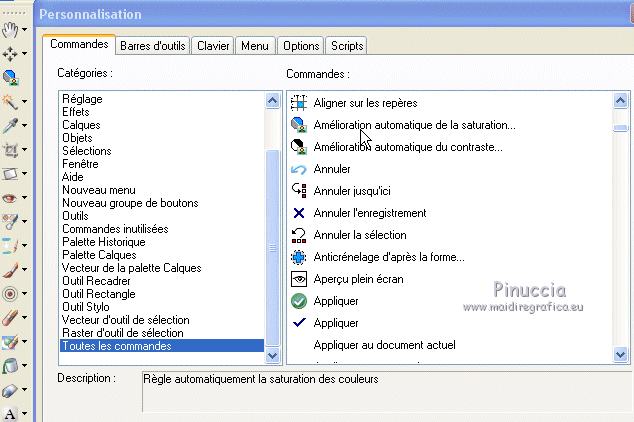The image size is (634, 422).
Task: Click Commandes list scroll-down arrow
Action: (x=621, y=353)
